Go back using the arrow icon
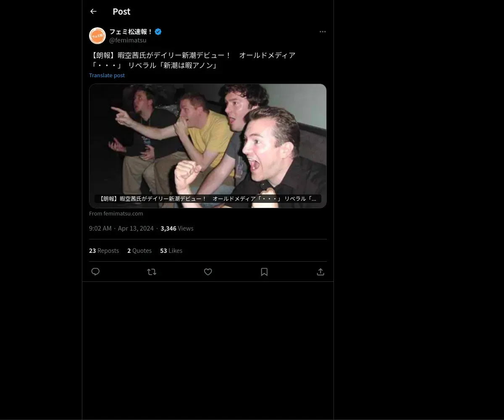This screenshot has width=504, height=420. tap(93, 11)
